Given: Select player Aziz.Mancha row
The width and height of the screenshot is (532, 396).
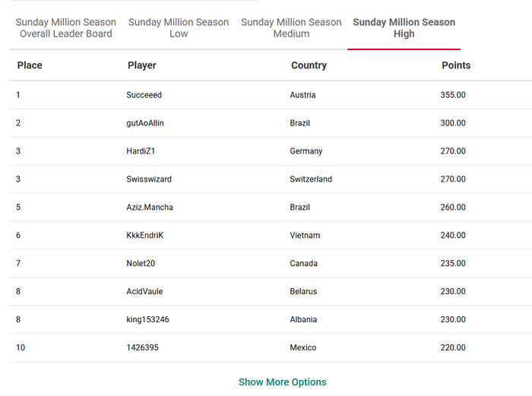Looking at the screenshot, I should click(x=271, y=208).
